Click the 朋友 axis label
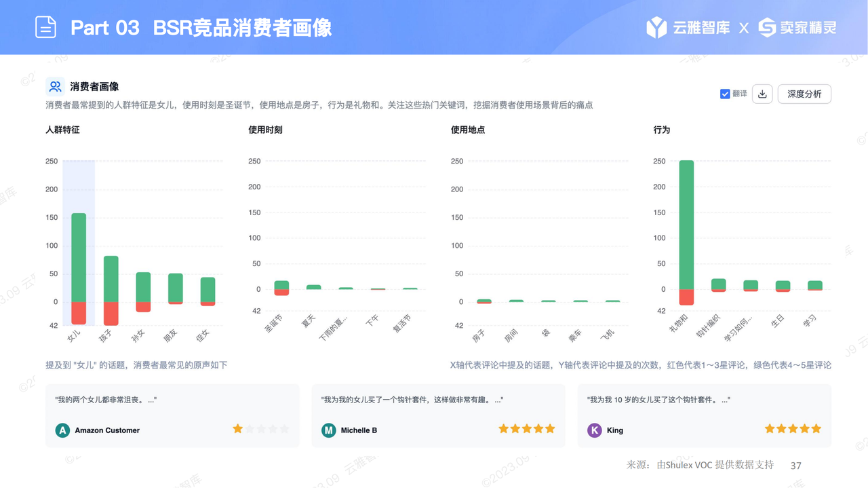The width and height of the screenshot is (868, 488). [x=170, y=335]
